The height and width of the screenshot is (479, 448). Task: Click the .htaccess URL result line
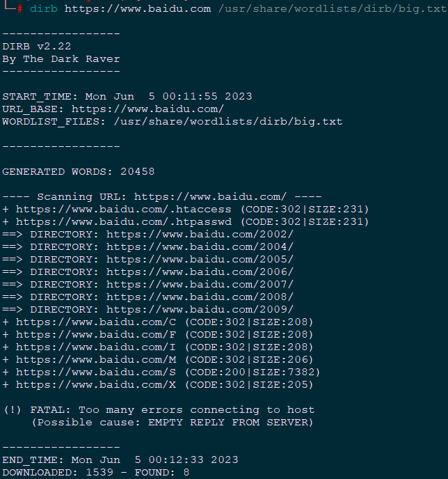pyautogui.click(x=125, y=209)
